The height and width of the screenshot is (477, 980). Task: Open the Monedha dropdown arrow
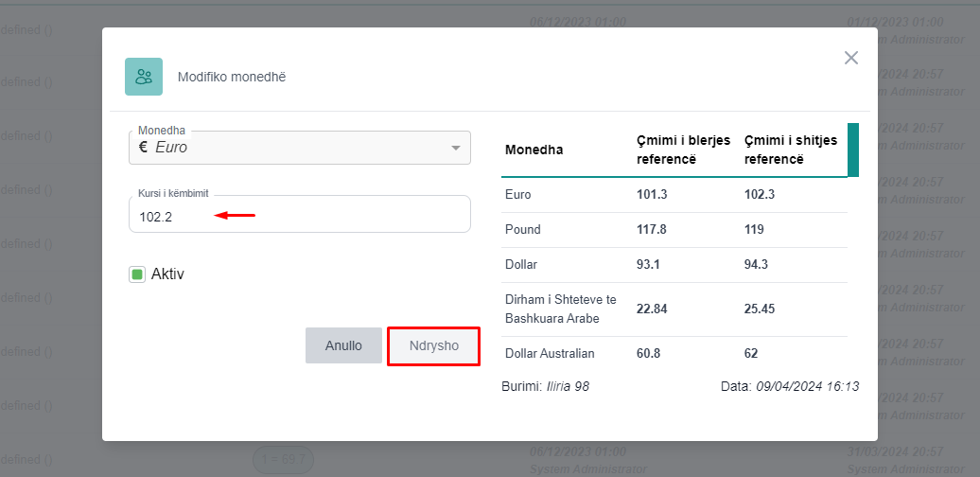(x=456, y=148)
